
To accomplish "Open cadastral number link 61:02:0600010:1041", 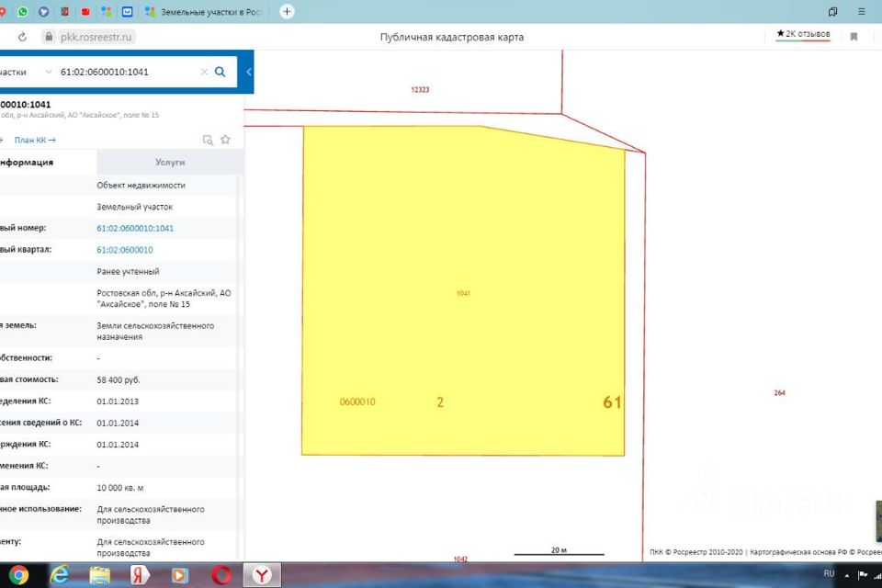I will coord(135,229).
